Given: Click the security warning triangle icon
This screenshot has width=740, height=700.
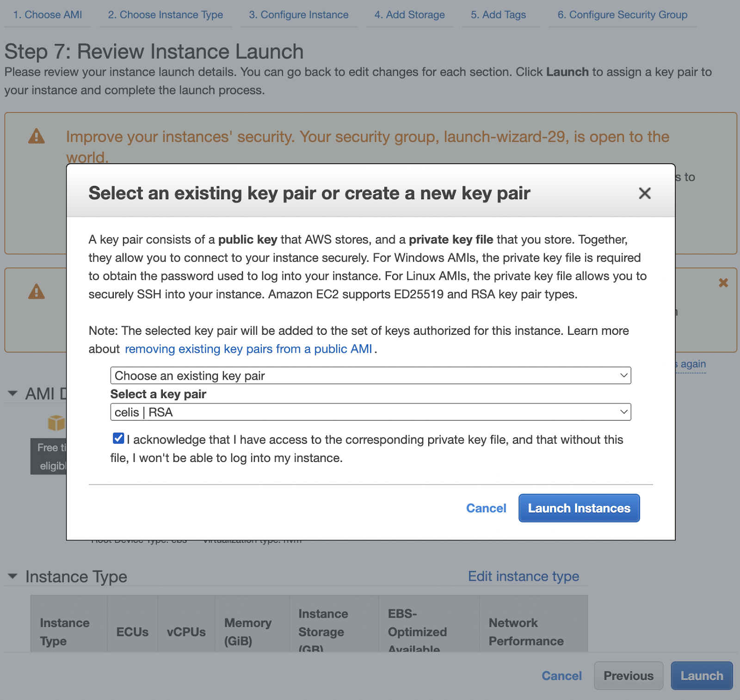Looking at the screenshot, I should (37, 136).
